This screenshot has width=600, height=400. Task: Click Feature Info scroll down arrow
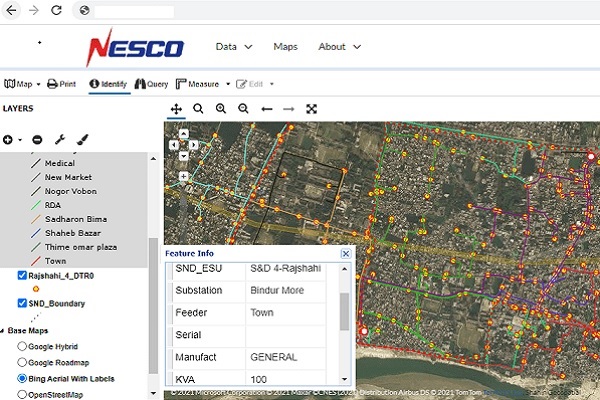[x=344, y=379]
